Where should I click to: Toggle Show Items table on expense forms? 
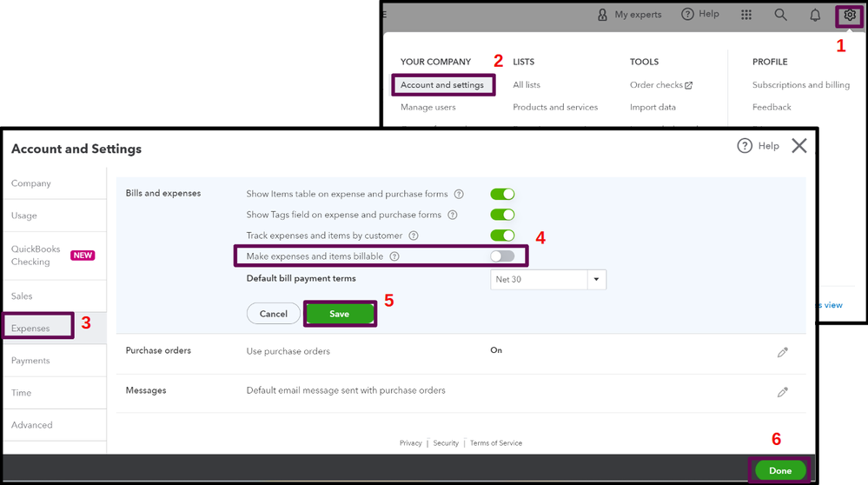(502, 194)
